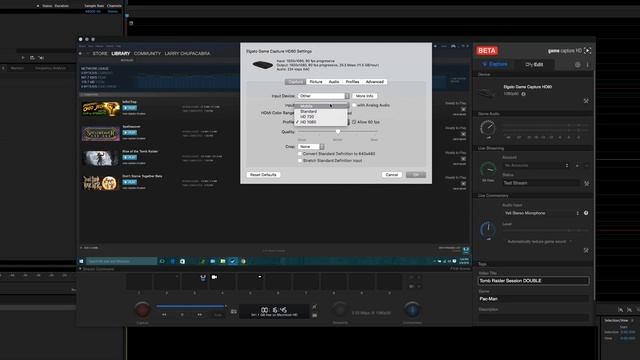Viewport: 640px width, 360px height.
Task: Select the highlighted top item in open dropdown
Action: click(321, 106)
